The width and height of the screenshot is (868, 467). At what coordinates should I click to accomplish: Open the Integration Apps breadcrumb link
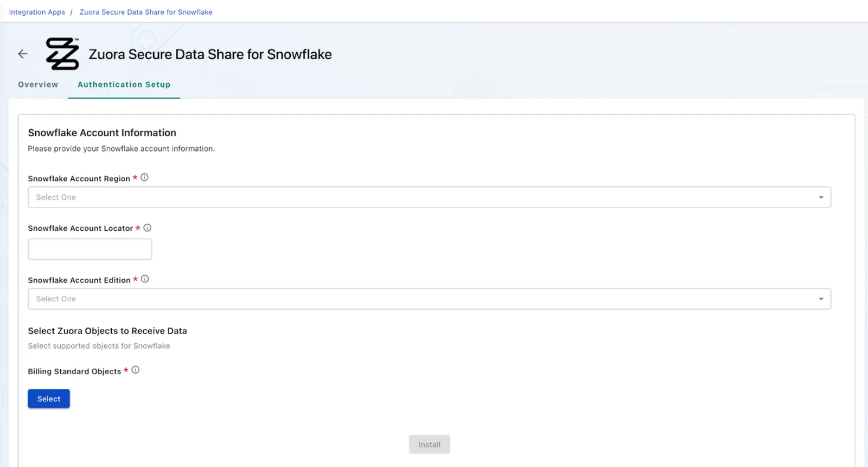[37, 12]
